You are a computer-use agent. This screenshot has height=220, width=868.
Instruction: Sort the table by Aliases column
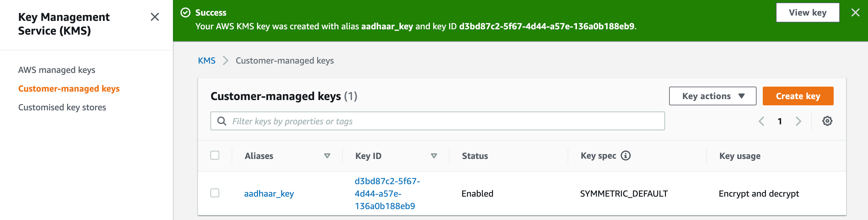coord(327,156)
